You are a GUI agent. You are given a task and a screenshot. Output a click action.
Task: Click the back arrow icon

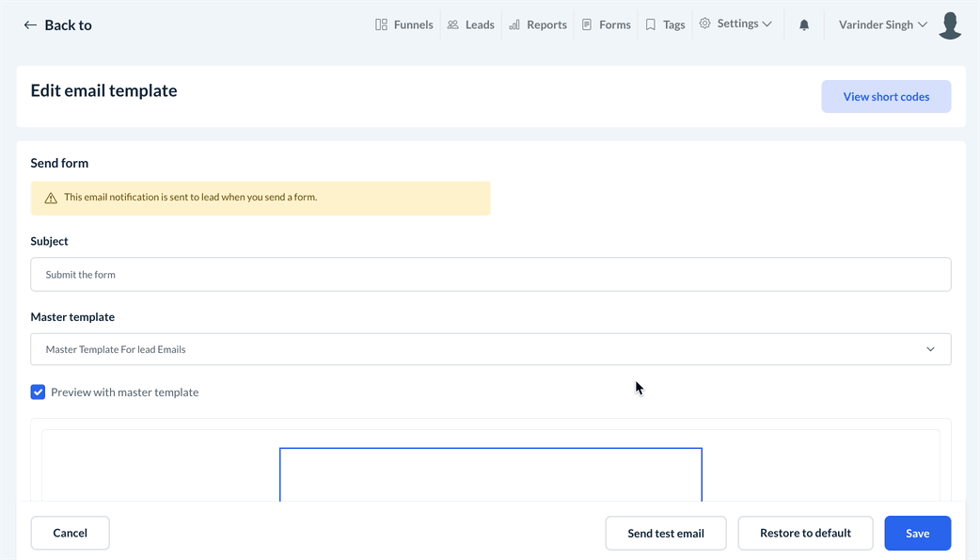(x=30, y=25)
